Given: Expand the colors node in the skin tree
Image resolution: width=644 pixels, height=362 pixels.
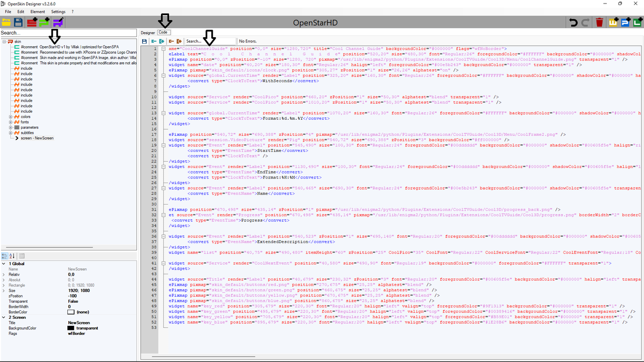Looking at the screenshot, I should tap(11, 117).
